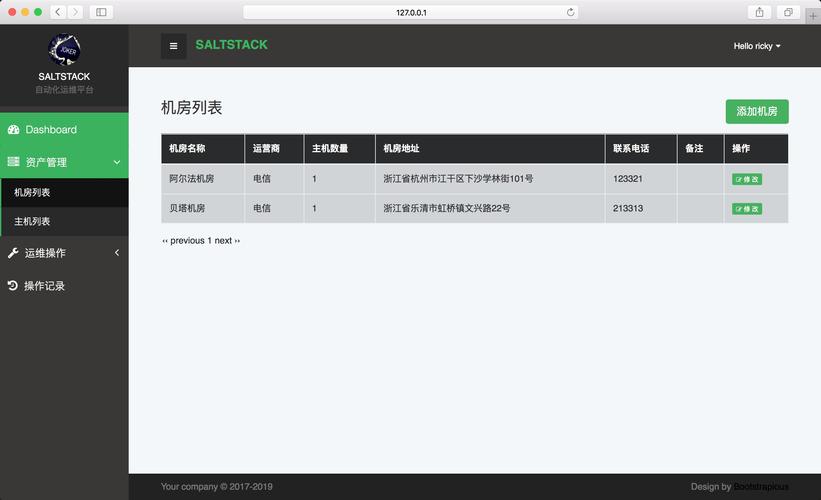
Task: Click 电信 in the 阿尔法机房 row
Action: coord(262,179)
